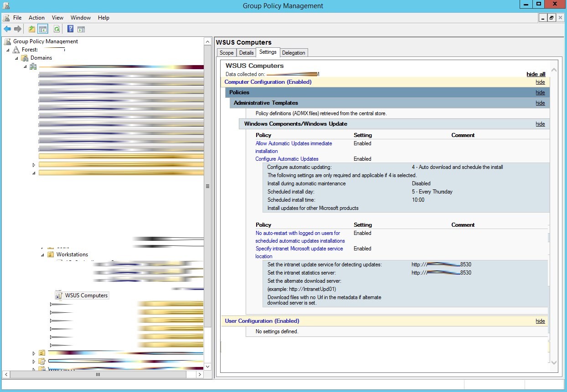The height and width of the screenshot is (392, 567).
Task: Click the Computer Configuration (Enabled) heading
Action: pos(268,82)
